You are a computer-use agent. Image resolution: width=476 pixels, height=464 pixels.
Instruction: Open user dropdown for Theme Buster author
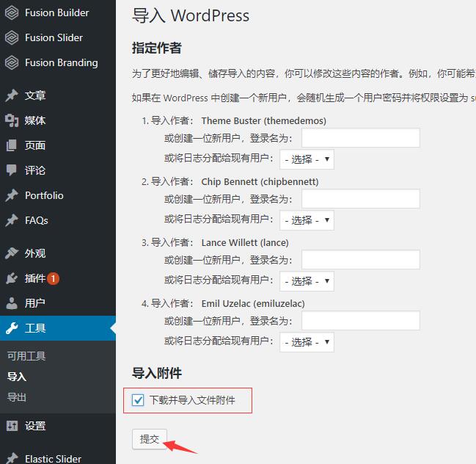[307, 159]
